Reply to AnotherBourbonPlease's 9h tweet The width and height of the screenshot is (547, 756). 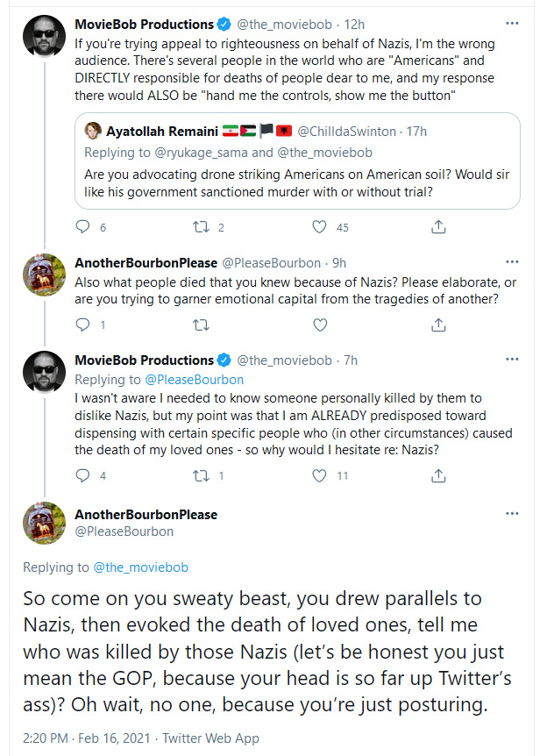(x=83, y=325)
